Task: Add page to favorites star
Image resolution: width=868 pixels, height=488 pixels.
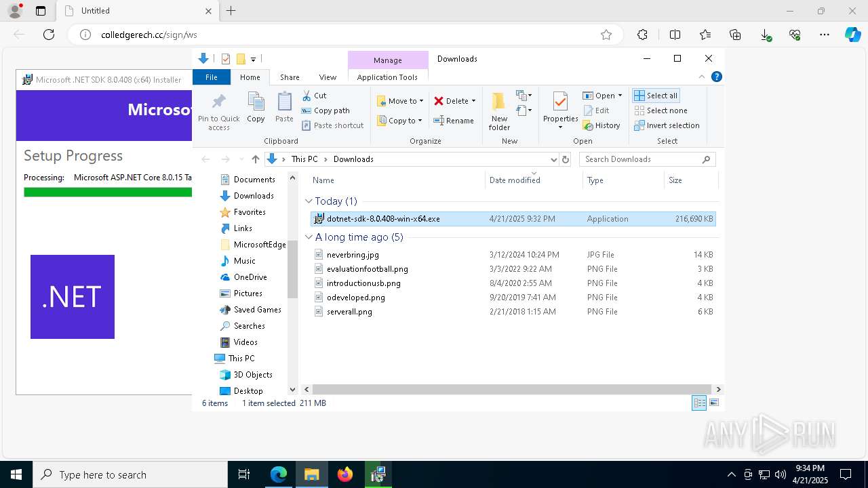Action: click(x=606, y=35)
